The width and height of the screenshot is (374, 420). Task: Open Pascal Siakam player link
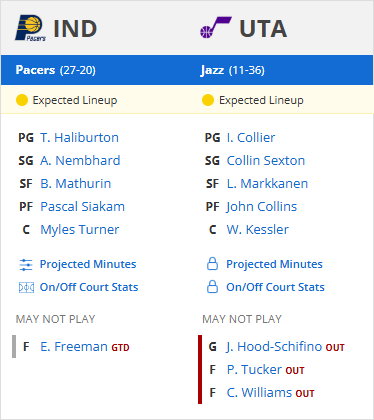[x=82, y=207]
